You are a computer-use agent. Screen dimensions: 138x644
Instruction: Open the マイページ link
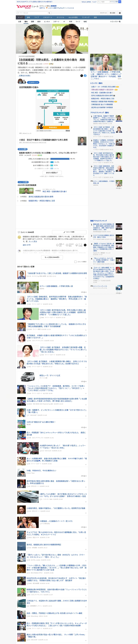[103, 13]
